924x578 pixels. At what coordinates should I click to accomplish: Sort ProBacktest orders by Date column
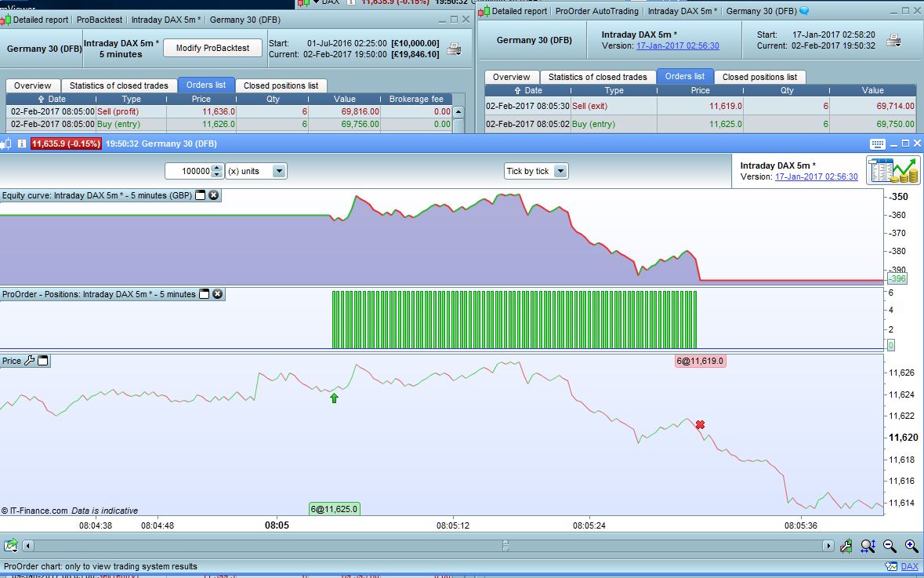point(51,99)
